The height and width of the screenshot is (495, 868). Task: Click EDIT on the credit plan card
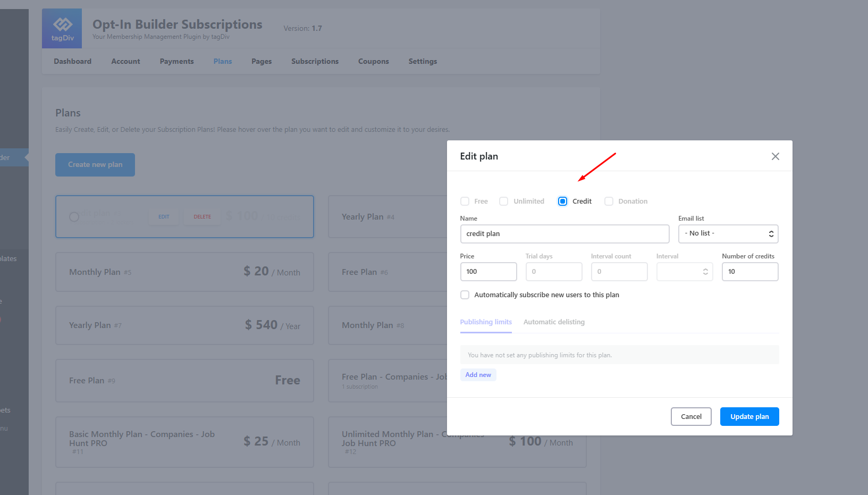(x=164, y=217)
